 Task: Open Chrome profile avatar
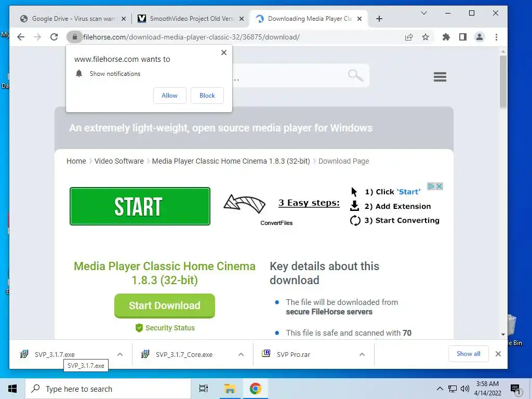pyautogui.click(x=480, y=37)
